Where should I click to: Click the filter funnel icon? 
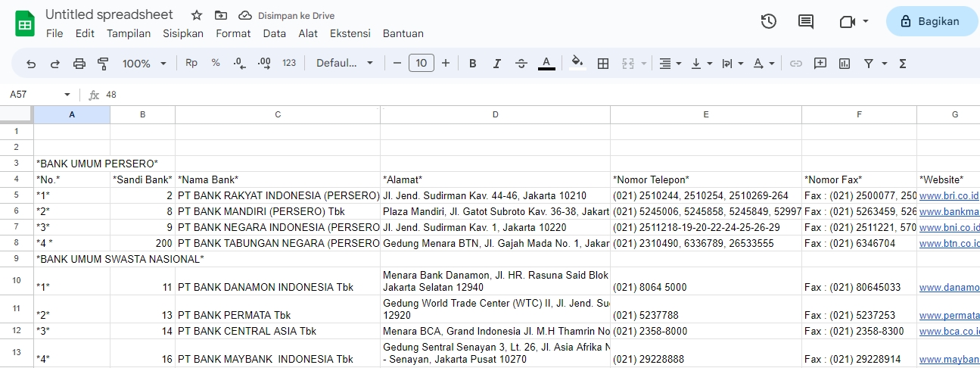869,64
